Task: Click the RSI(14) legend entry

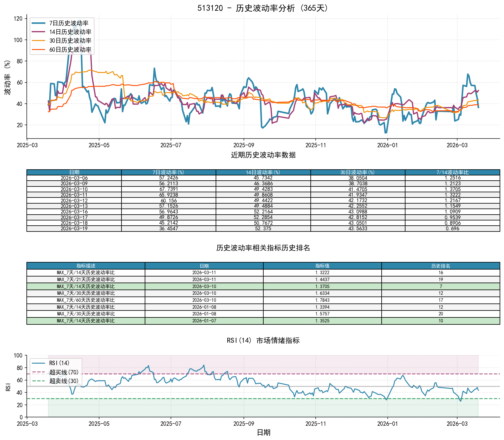Action: (x=59, y=363)
